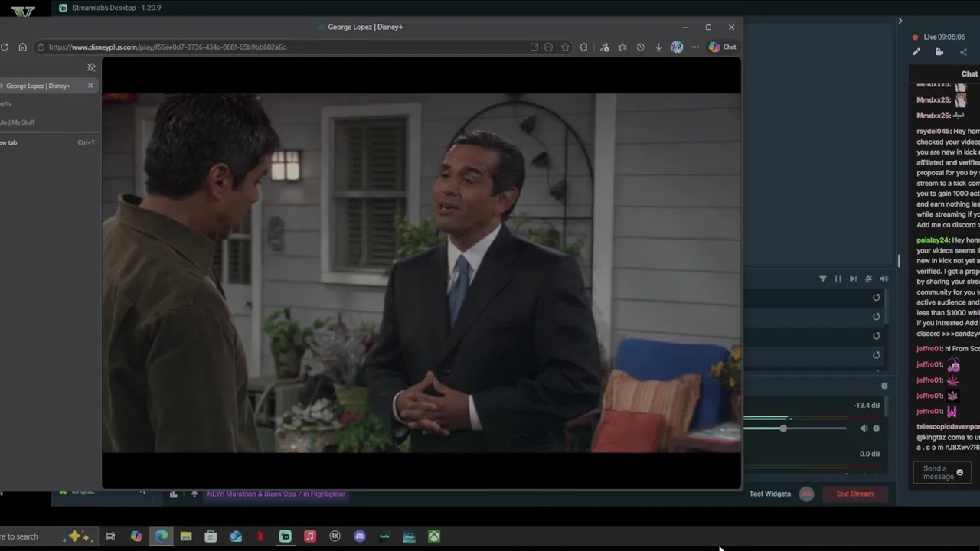Image resolution: width=980 pixels, height=551 pixels.
Task: Click the browser profile avatar
Action: 677,47
